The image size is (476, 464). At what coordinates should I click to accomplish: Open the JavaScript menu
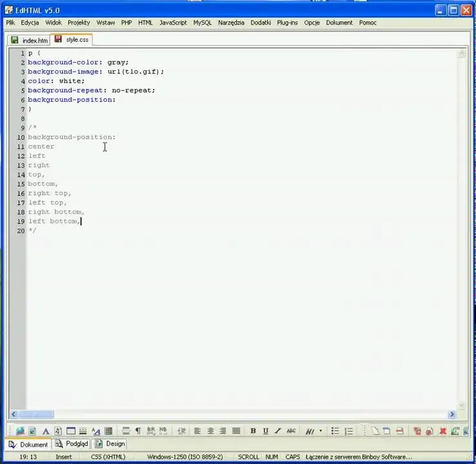173,23
